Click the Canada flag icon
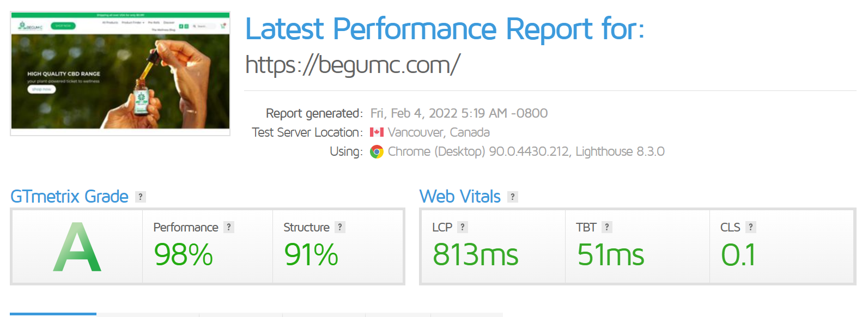The image size is (868, 317). tap(377, 132)
